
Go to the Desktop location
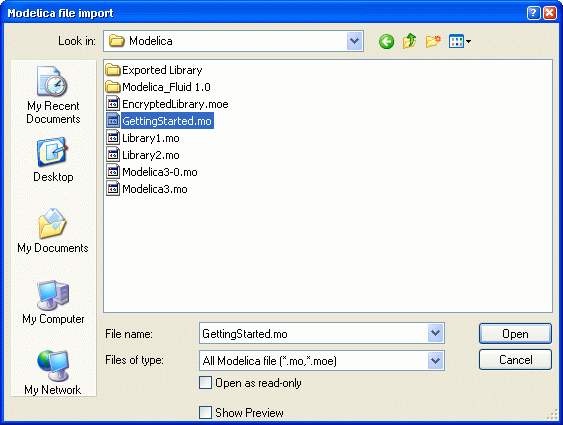53,160
